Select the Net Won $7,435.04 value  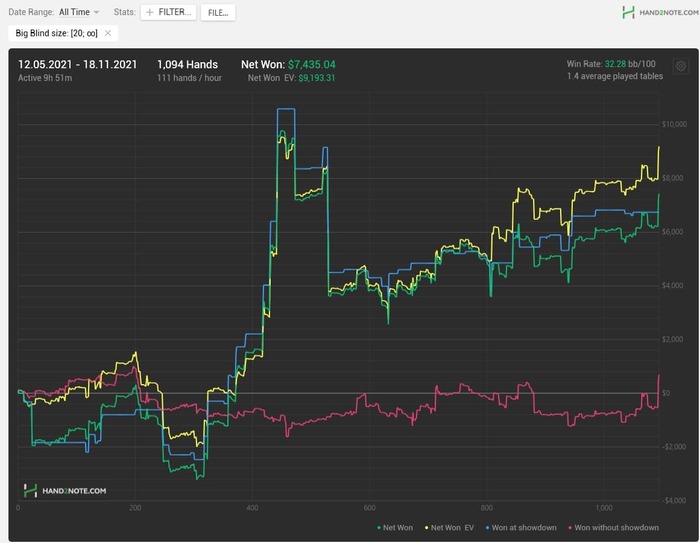[312, 65]
